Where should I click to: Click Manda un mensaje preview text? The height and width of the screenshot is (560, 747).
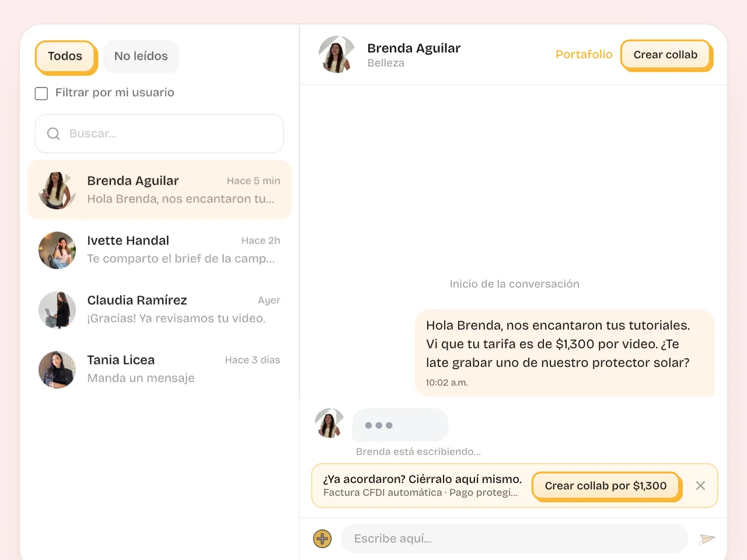tap(141, 378)
